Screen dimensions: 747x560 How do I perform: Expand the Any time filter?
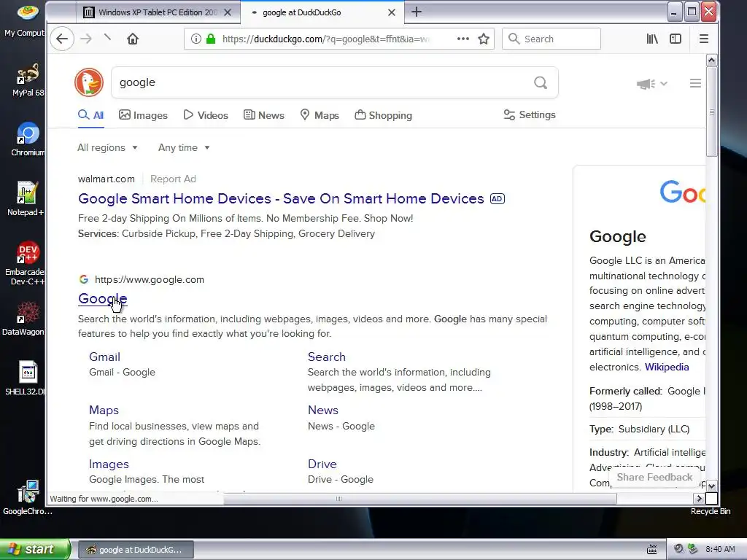tap(184, 147)
